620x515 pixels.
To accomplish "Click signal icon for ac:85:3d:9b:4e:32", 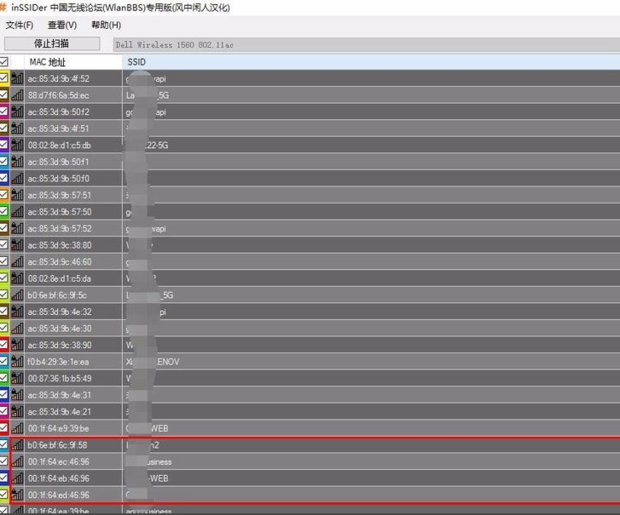I will [x=17, y=312].
